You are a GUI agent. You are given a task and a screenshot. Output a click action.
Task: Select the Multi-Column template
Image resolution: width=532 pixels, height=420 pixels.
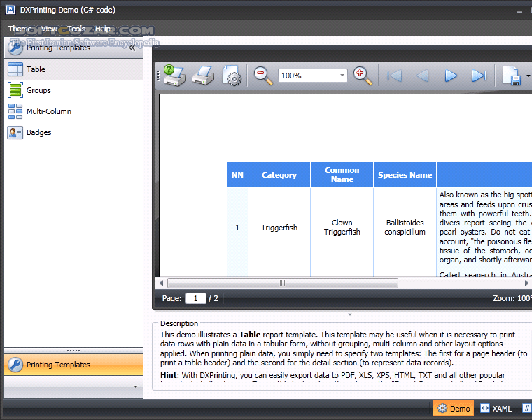tap(48, 111)
